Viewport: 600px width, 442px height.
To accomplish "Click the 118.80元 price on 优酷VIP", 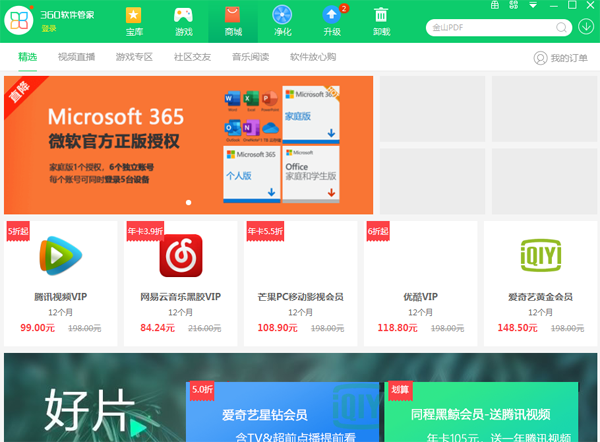I will [x=398, y=328].
